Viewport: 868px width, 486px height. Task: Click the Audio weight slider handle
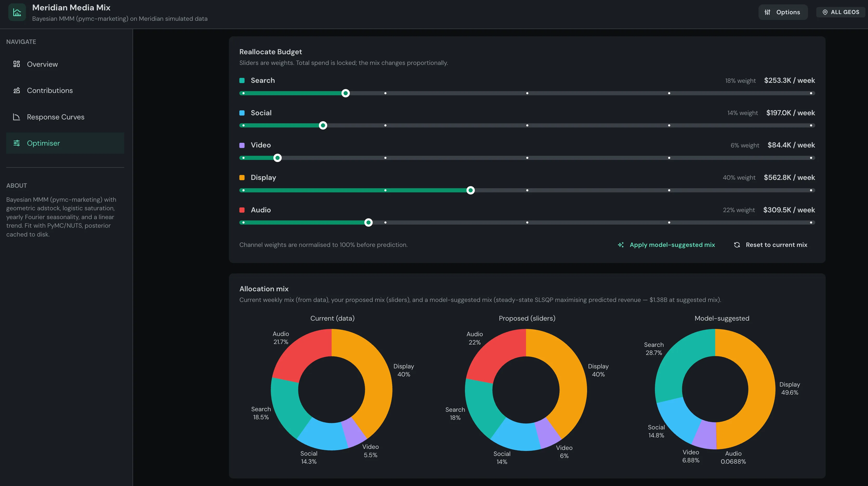pyautogui.click(x=368, y=222)
